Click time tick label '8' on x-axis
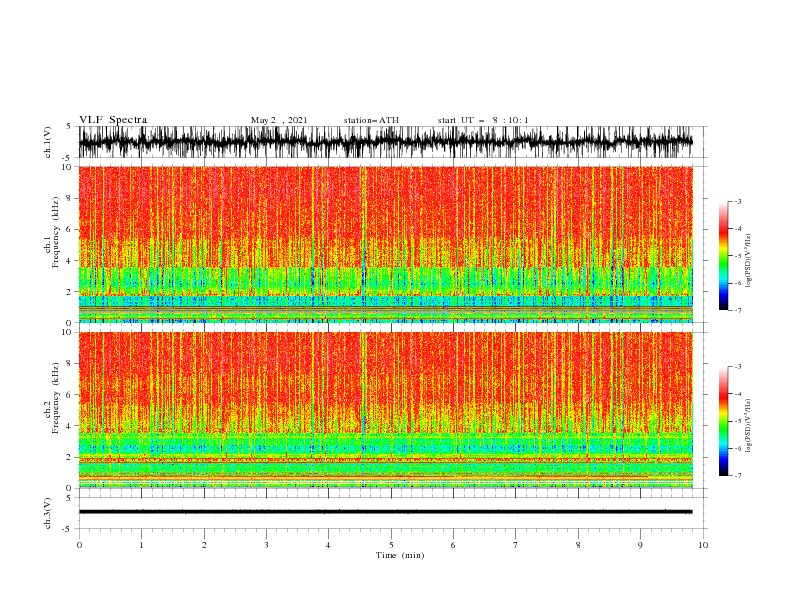792x612 pixels. click(578, 545)
